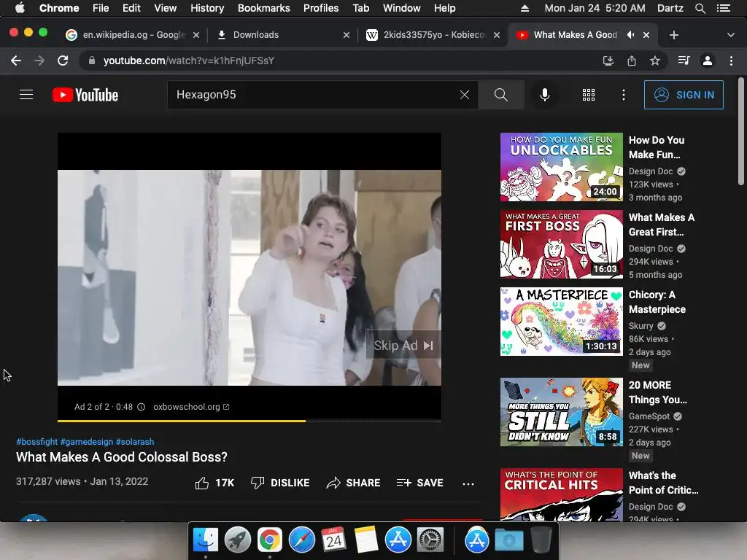Screen dimensions: 747x560
Task: Open the #solarash hashtag
Action: pos(135,441)
